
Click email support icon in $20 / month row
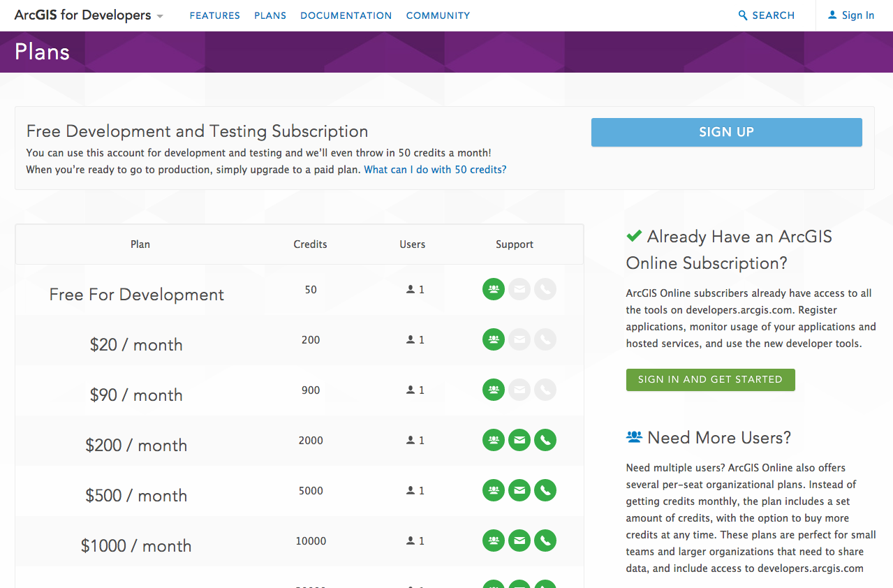point(519,339)
